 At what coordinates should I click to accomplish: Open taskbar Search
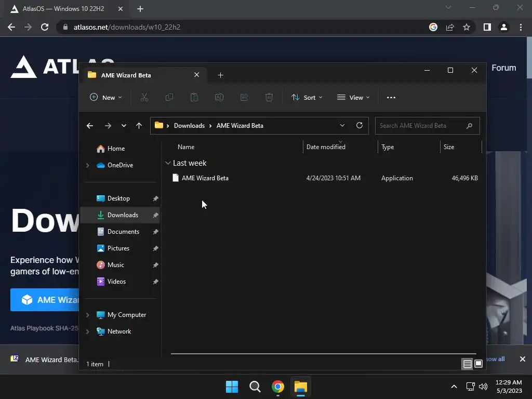(x=255, y=387)
